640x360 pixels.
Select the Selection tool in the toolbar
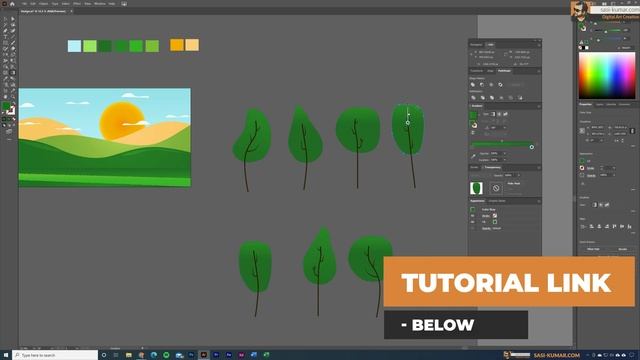[5, 19]
